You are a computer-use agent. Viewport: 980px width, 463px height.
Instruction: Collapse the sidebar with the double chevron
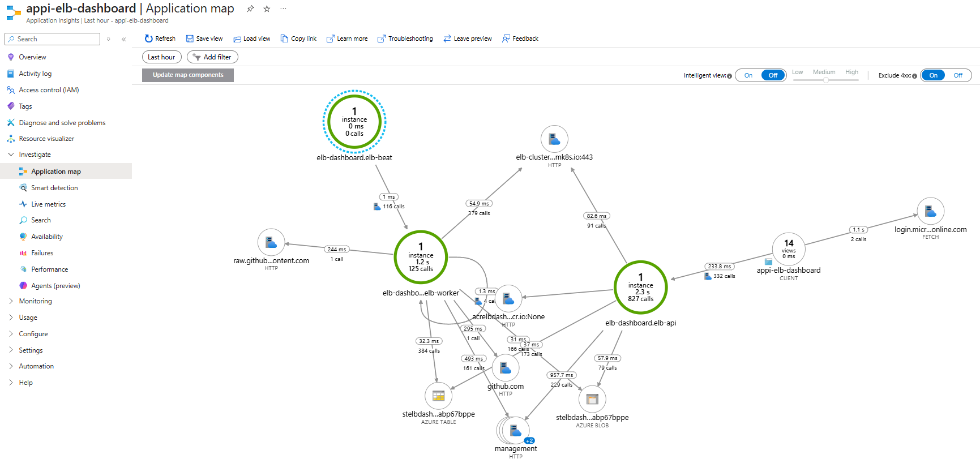coord(123,39)
